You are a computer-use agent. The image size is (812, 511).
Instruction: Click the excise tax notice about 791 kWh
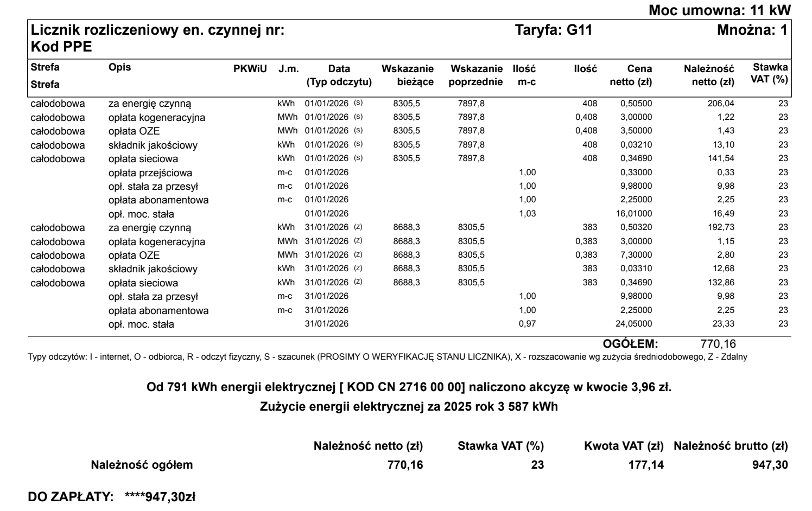[x=409, y=387]
